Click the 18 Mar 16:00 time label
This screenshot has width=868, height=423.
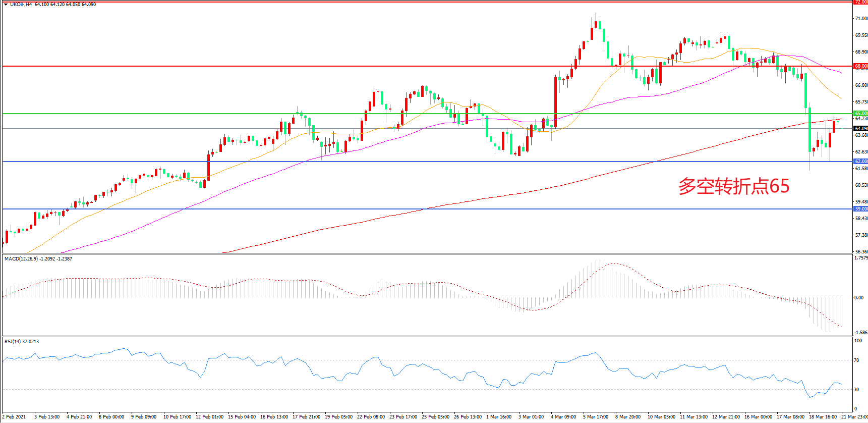tap(823, 417)
